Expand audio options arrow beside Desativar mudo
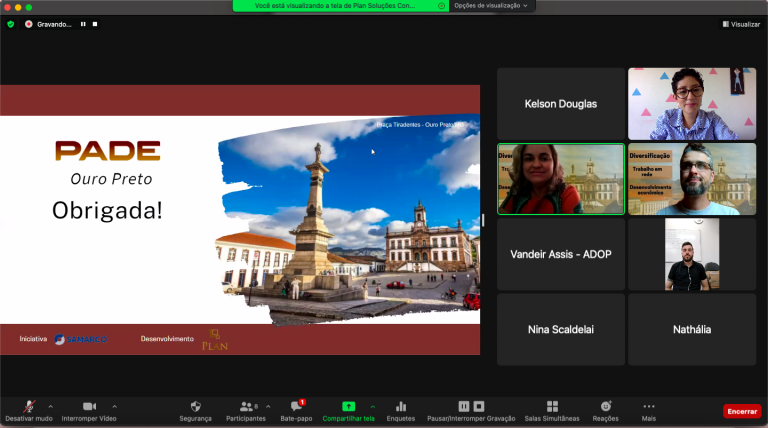The width and height of the screenshot is (768, 428). (51, 406)
